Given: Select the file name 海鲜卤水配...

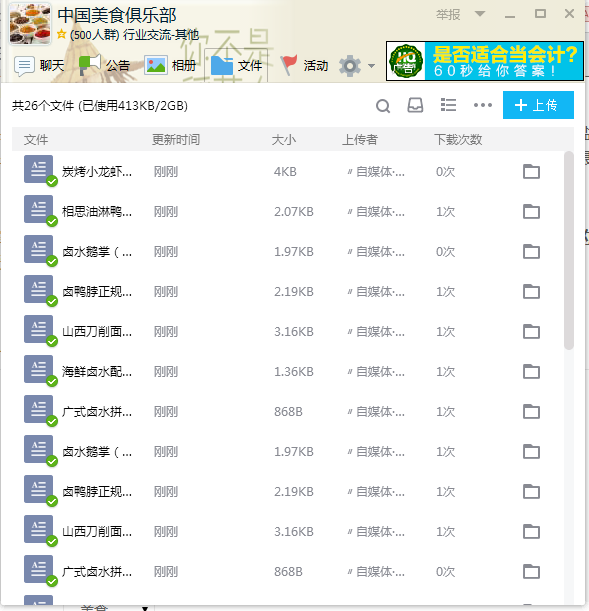Looking at the screenshot, I should (x=97, y=371).
